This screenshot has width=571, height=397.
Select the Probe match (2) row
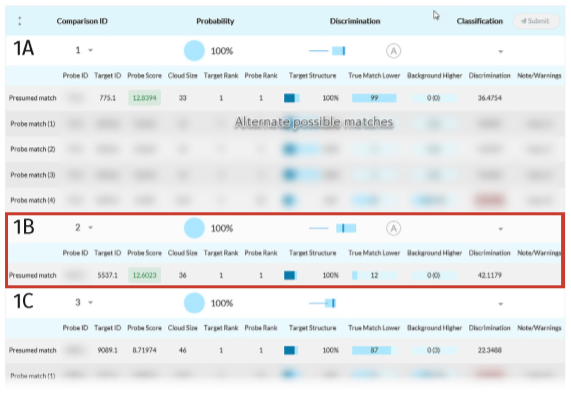[x=285, y=149]
